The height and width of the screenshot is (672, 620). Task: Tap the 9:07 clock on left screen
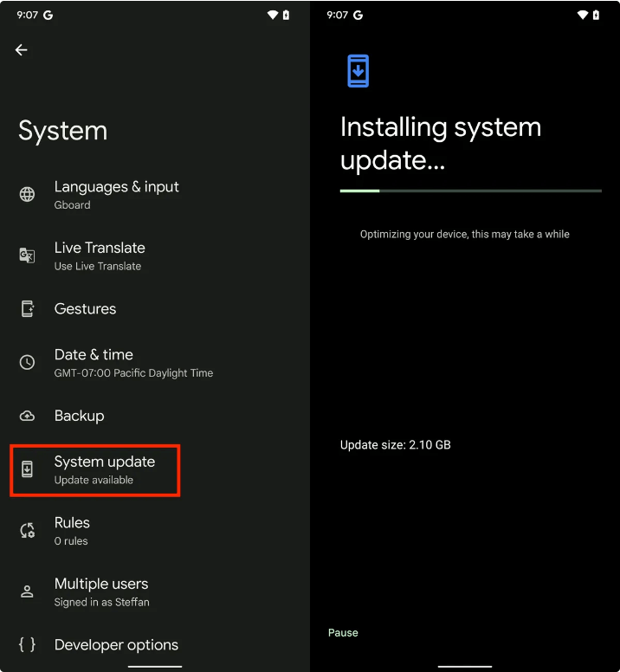27,15
